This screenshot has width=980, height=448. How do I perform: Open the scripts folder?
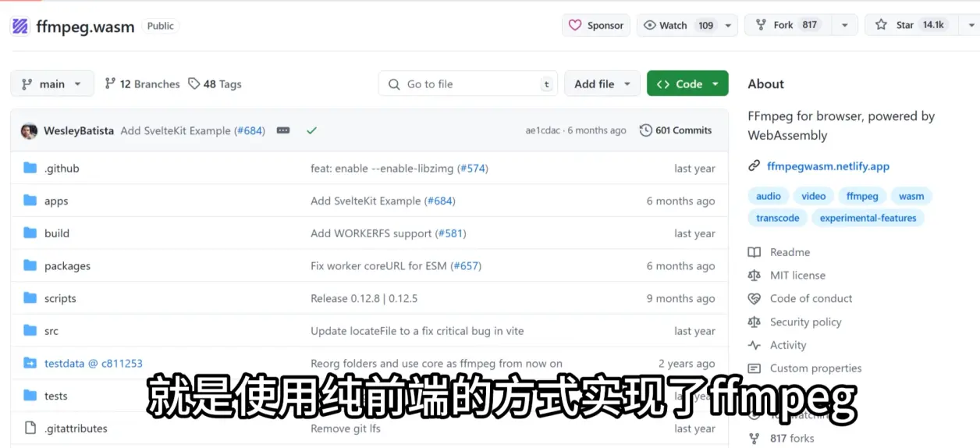60,298
